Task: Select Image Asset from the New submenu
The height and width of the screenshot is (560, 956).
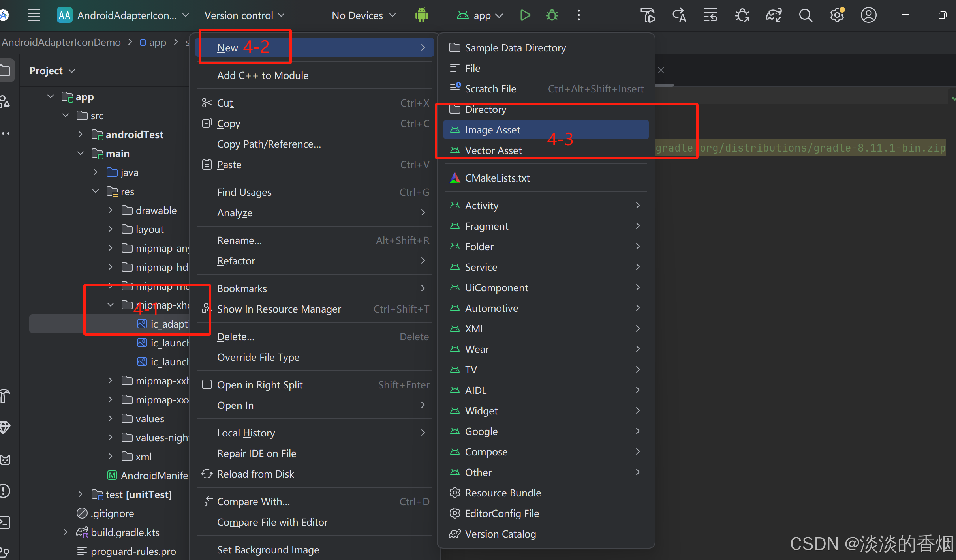Action: click(492, 129)
